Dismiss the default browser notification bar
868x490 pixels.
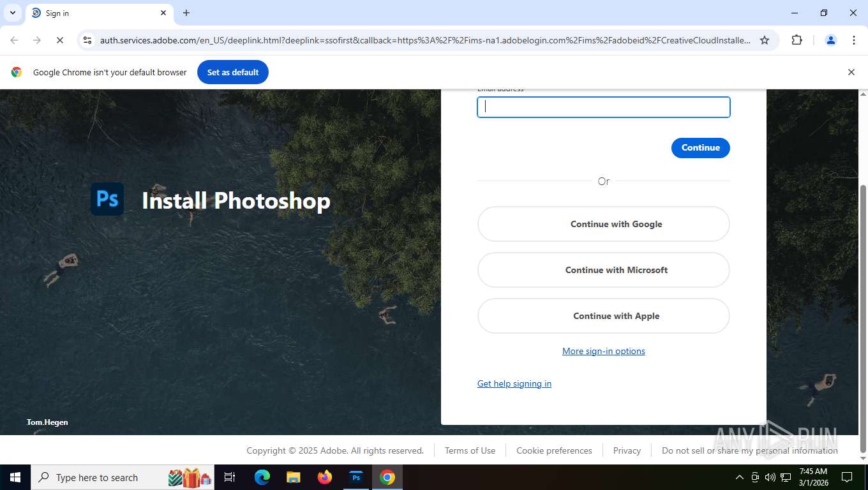coord(851,72)
